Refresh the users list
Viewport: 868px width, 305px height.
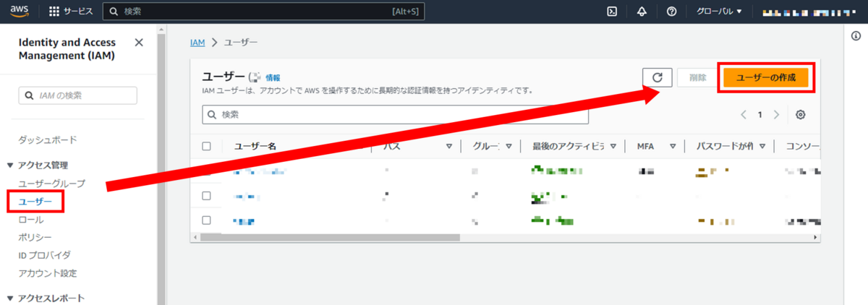(x=658, y=78)
